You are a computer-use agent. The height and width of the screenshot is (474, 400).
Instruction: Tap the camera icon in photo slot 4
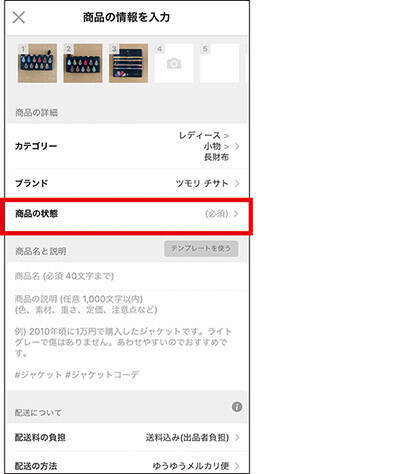click(174, 63)
